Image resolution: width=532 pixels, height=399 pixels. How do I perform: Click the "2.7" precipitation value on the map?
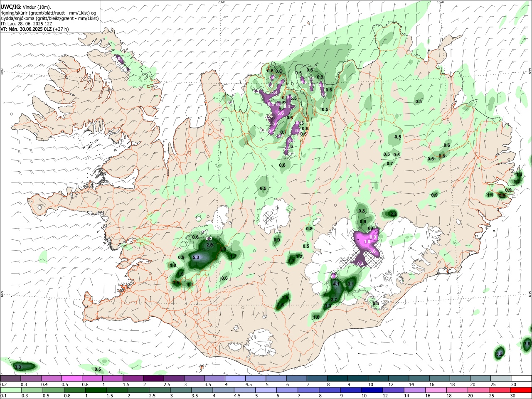tap(334, 300)
